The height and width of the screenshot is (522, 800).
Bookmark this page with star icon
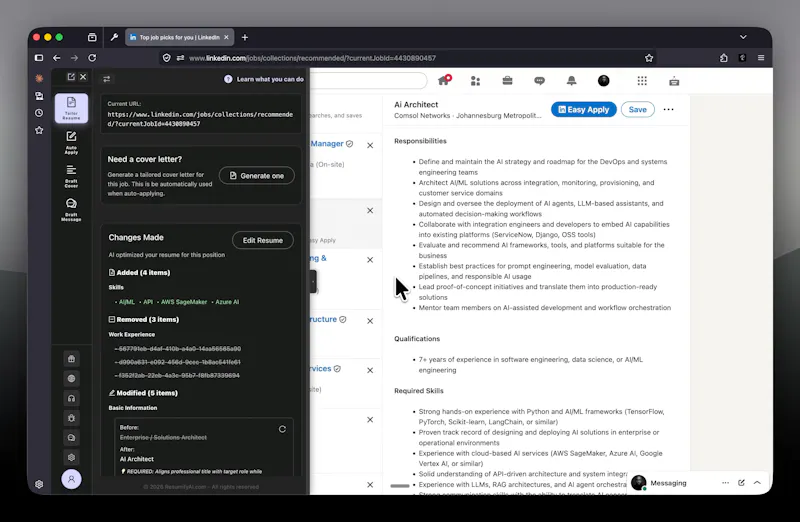tap(649, 58)
